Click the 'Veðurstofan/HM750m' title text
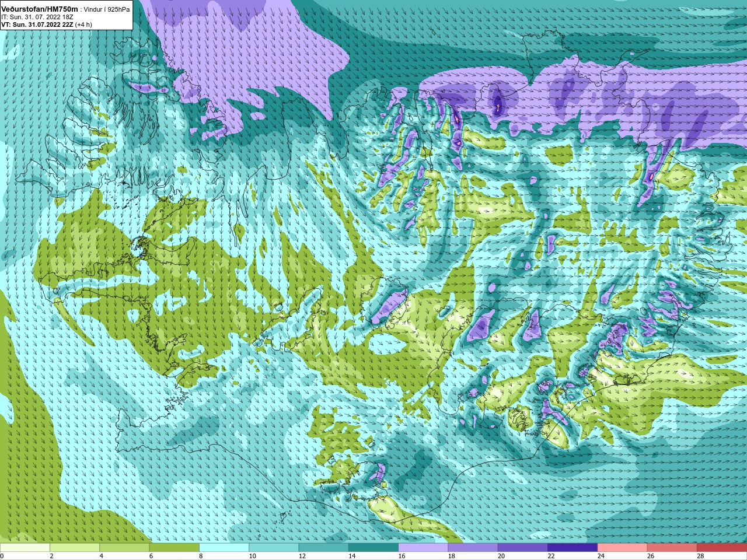The width and height of the screenshot is (747, 560). pyautogui.click(x=40, y=9)
